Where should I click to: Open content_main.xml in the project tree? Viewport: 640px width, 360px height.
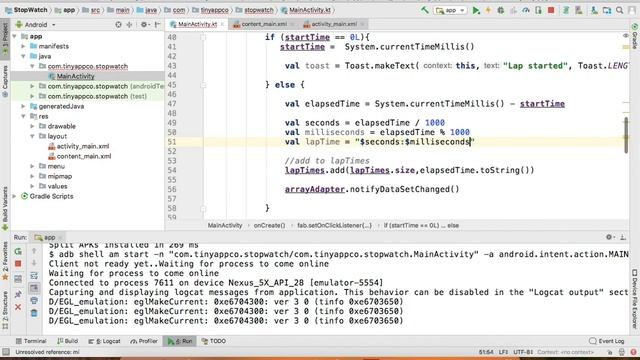coord(83,156)
